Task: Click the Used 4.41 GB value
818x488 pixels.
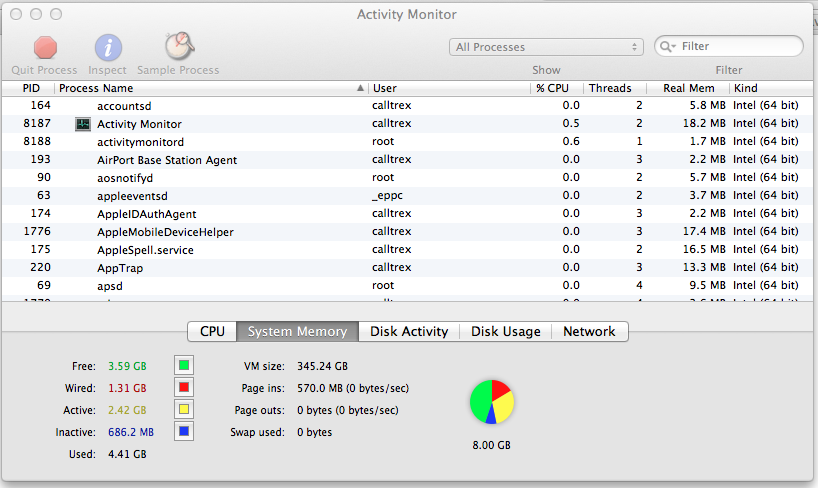Action: pyautogui.click(x=127, y=454)
